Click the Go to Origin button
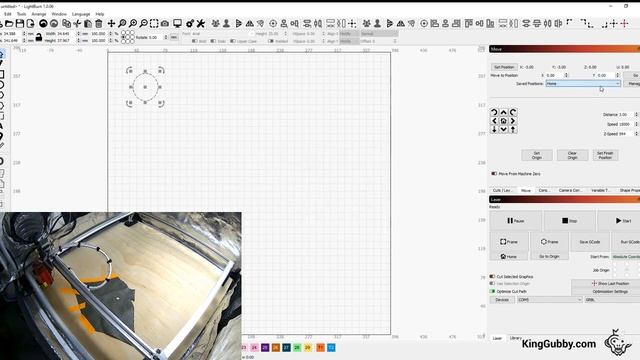 pos(549,256)
